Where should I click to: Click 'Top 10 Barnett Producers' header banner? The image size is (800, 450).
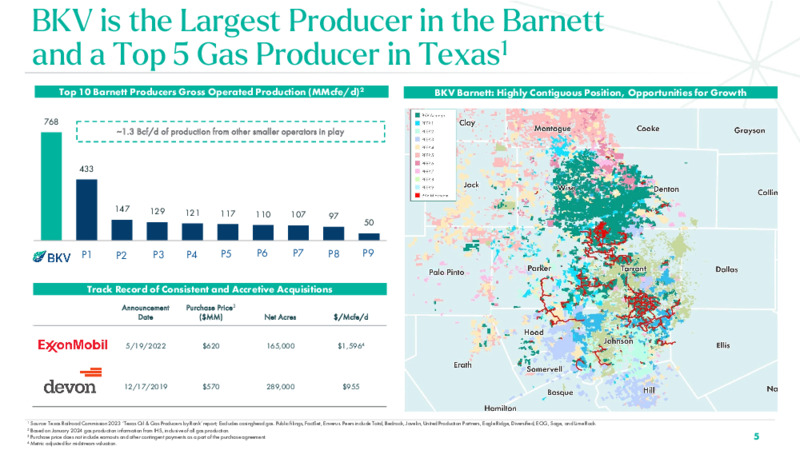pos(211,92)
